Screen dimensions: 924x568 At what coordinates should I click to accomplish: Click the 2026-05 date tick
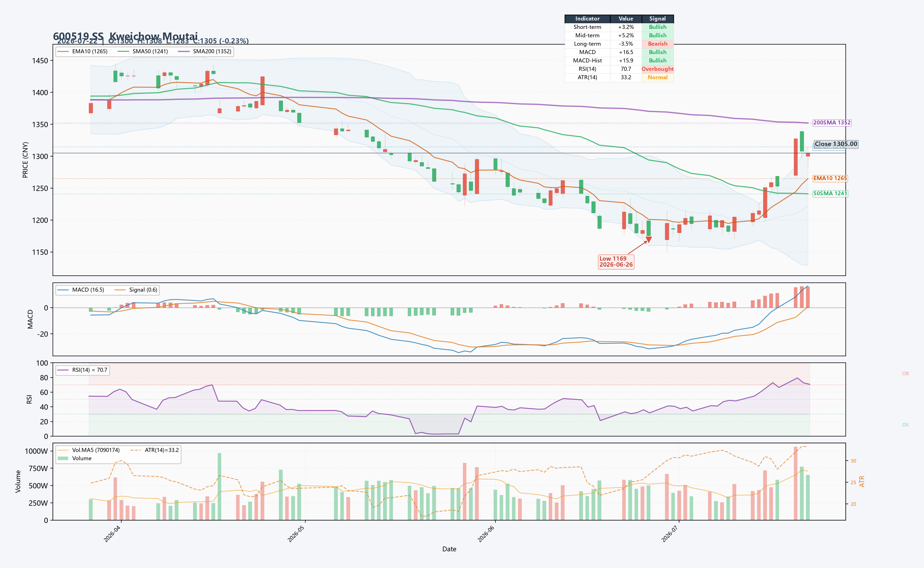click(x=296, y=534)
